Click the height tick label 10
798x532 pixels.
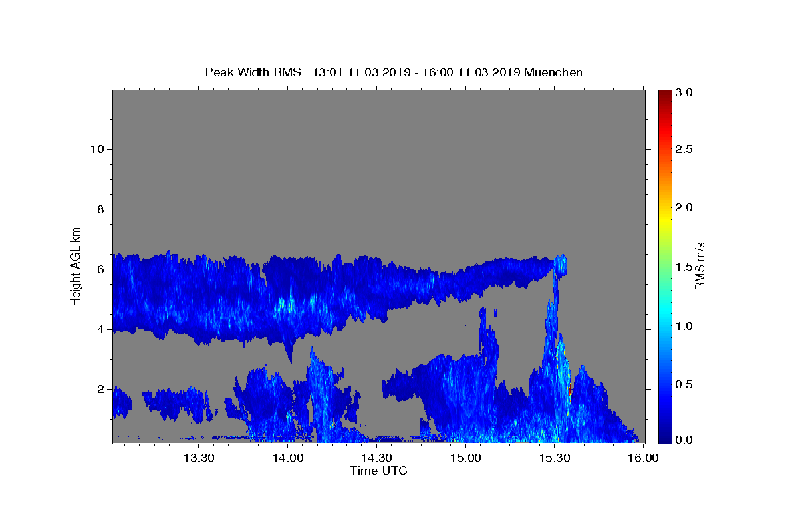click(x=98, y=149)
